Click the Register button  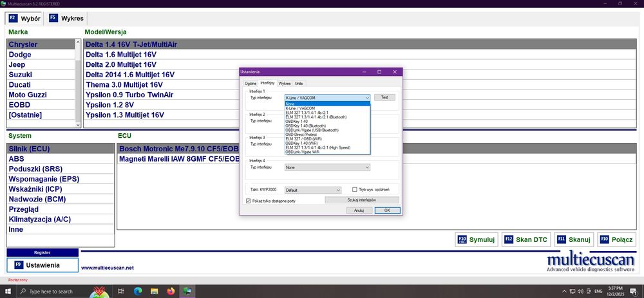(43, 252)
